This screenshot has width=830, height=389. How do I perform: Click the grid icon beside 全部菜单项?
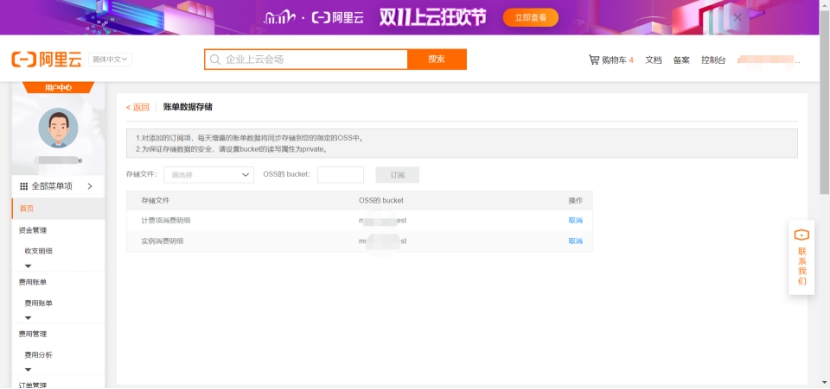tap(24, 186)
